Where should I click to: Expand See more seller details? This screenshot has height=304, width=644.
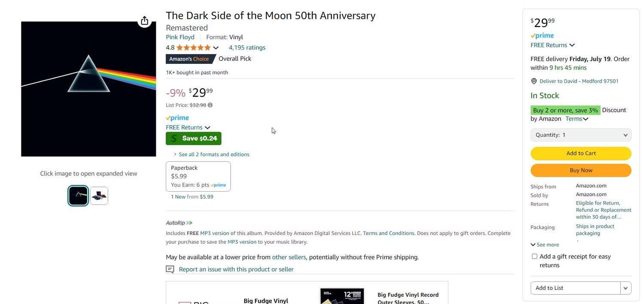tap(545, 245)
